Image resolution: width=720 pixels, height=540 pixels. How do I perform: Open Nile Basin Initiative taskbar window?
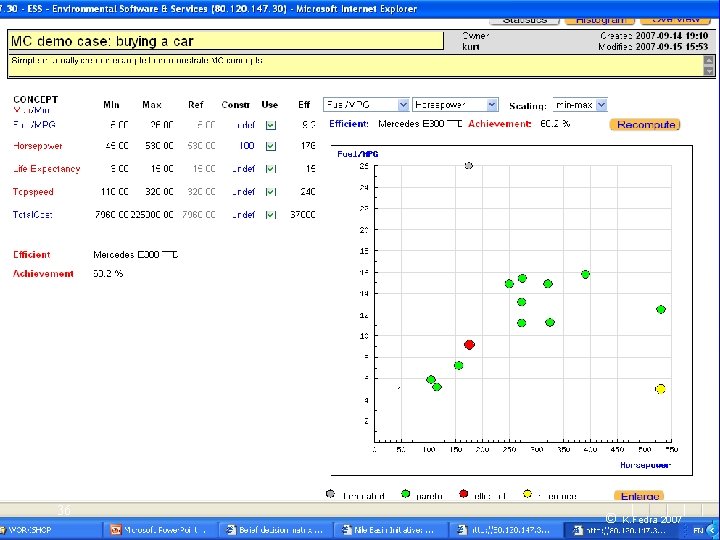point(391,529)
